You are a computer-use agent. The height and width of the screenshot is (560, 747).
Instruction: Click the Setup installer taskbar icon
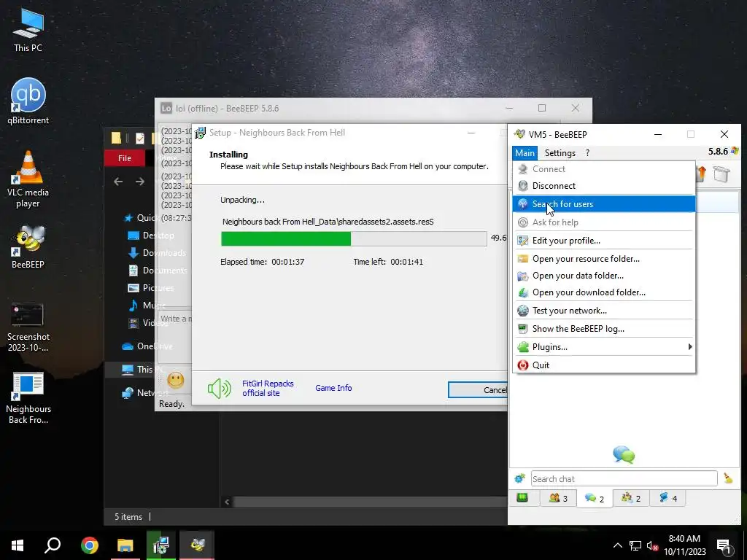[161, 545]
